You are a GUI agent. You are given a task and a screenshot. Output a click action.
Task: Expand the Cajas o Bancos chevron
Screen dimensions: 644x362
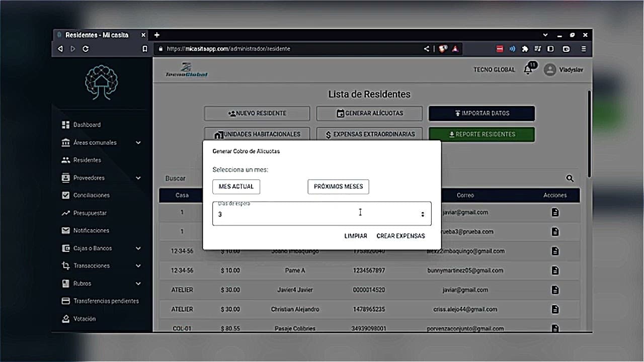point(138,248)
